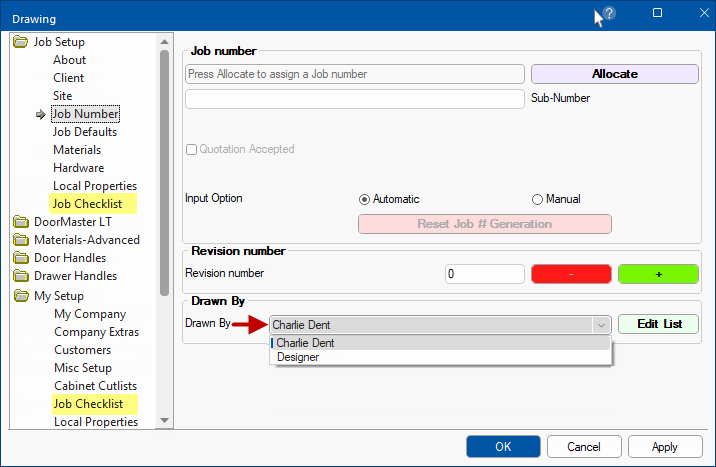Click the Drawer Handles folder icon

click(x=21, y=276)
